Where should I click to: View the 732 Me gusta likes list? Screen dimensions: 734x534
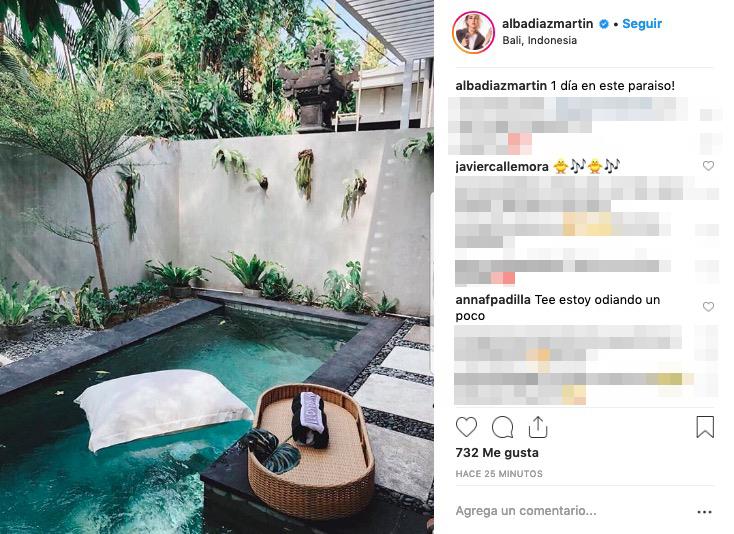(497, 453)
